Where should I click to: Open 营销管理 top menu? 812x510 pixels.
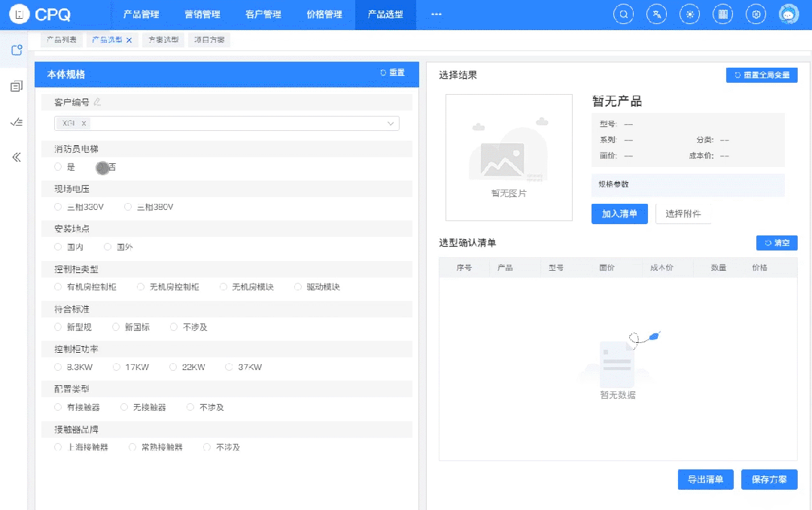[202, 14]
